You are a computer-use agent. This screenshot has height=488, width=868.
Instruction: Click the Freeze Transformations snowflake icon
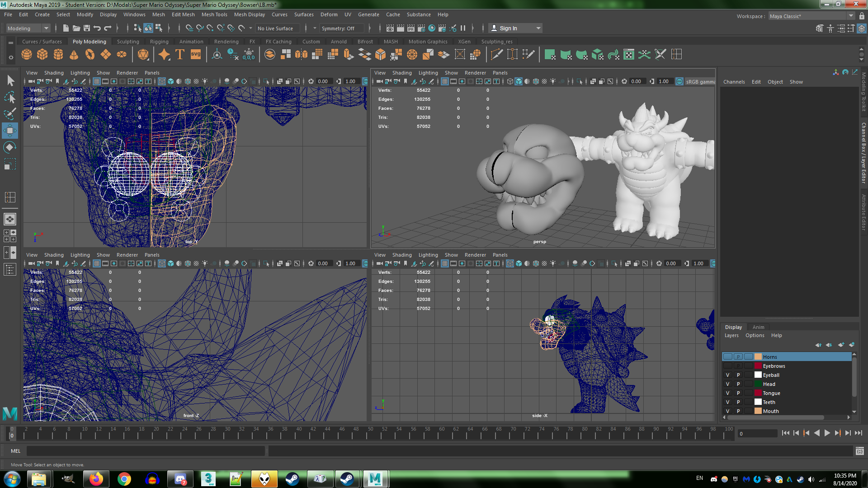(249, 55)
